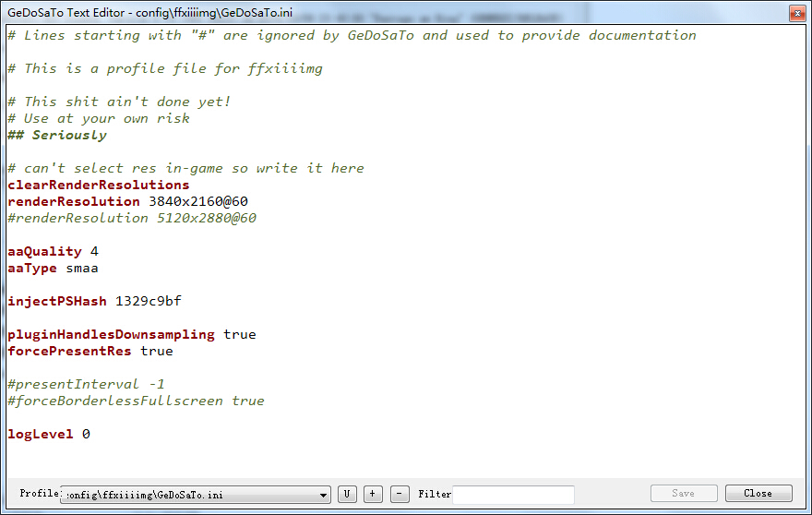Viewport: 812px width, 515px height.
Task: Click the renderResolution 3840x2160@60 line
Action: tap(127, 201)
